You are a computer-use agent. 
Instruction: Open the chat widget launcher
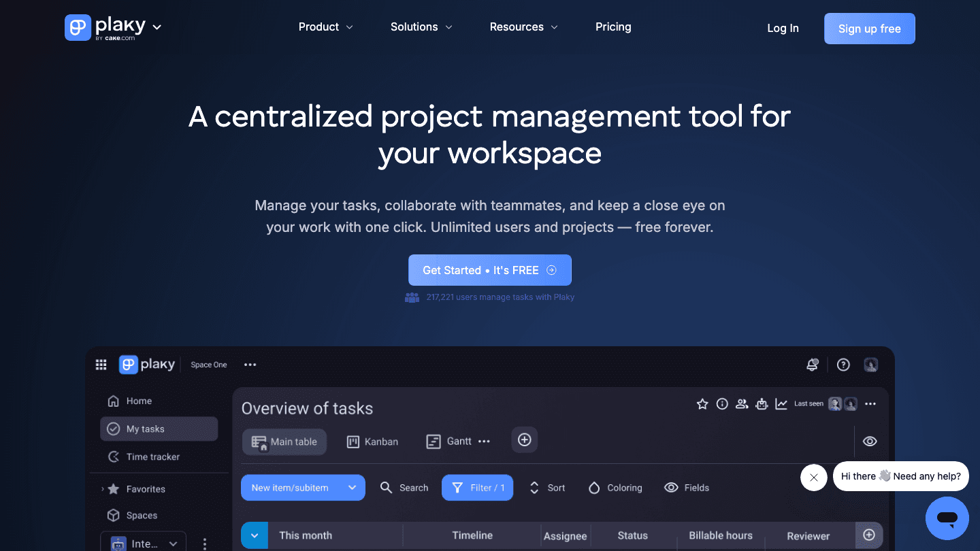point(947,518)
